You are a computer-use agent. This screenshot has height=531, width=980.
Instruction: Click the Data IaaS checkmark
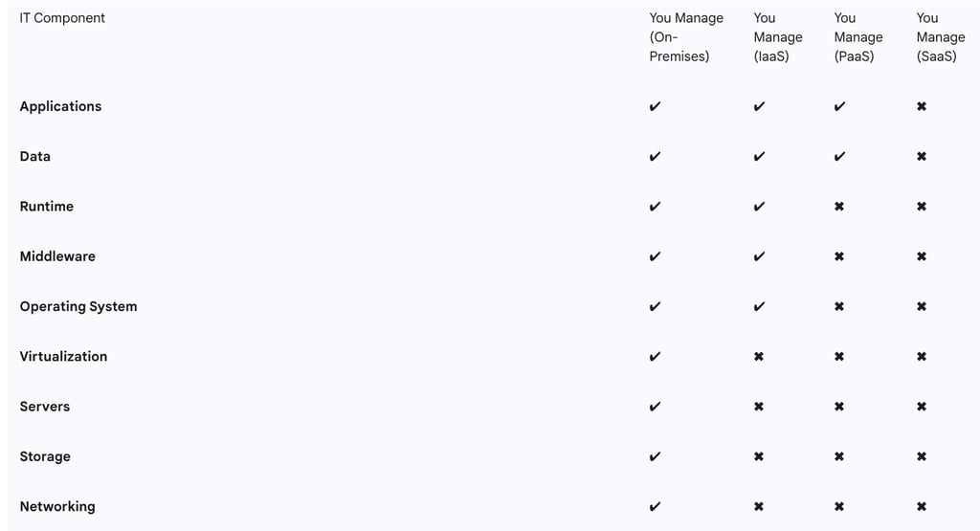[759, 157]
